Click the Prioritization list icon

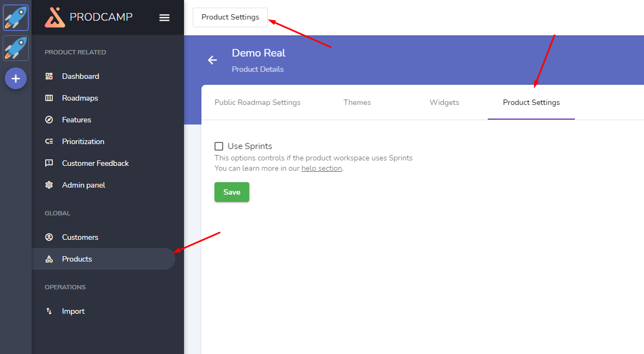pos(49,141)
